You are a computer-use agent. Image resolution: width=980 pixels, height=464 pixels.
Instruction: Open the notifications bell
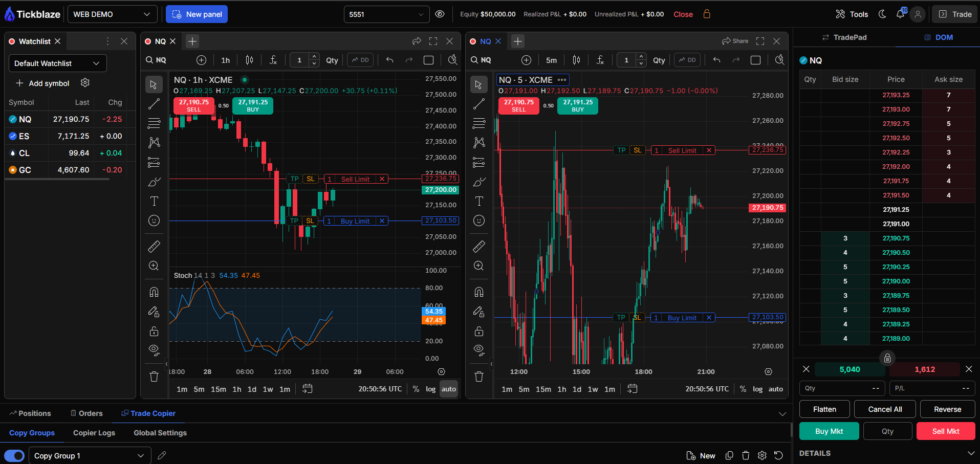[x=900, y=14]
